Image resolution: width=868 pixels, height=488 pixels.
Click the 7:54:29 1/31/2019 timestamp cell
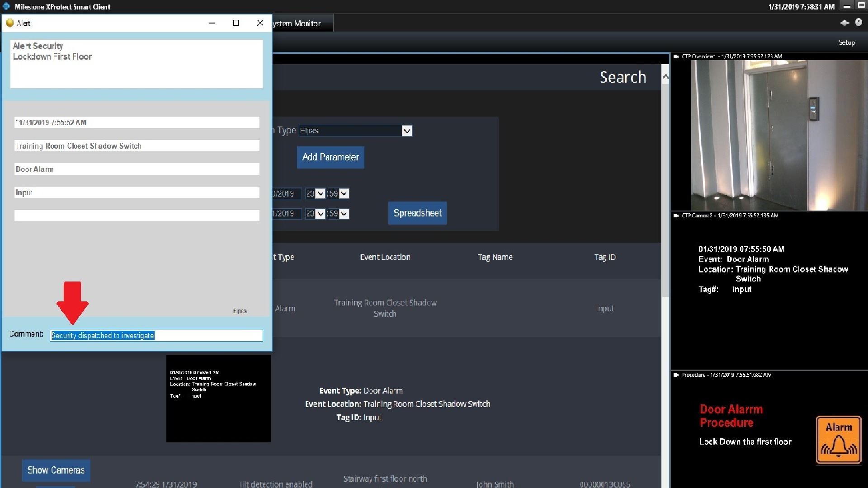click(166, 484)
